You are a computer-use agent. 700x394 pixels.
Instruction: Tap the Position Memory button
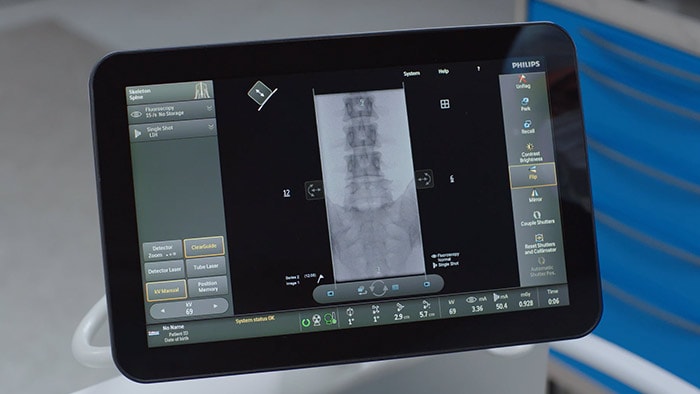pyautogui.click(x=208, y=286)
